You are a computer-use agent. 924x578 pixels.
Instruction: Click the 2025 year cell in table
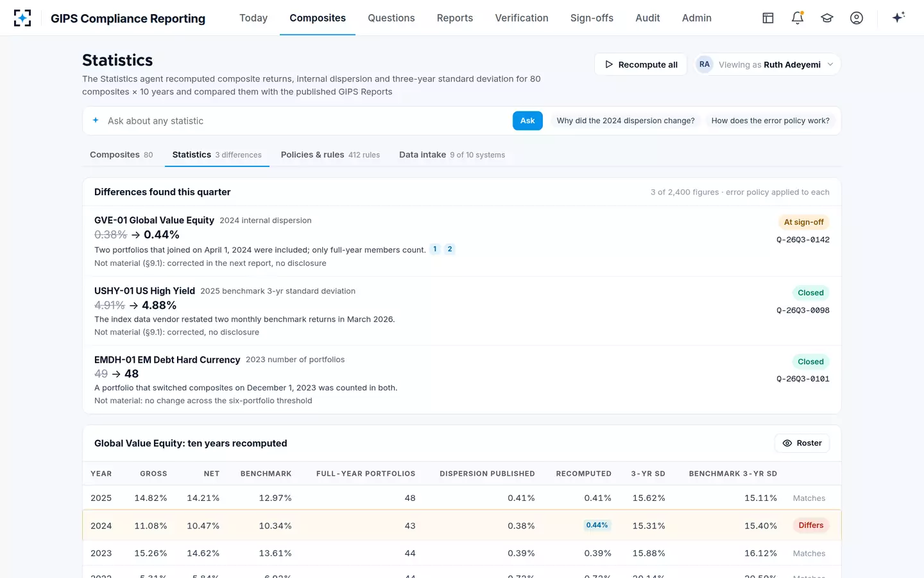(x=101, y=498)
